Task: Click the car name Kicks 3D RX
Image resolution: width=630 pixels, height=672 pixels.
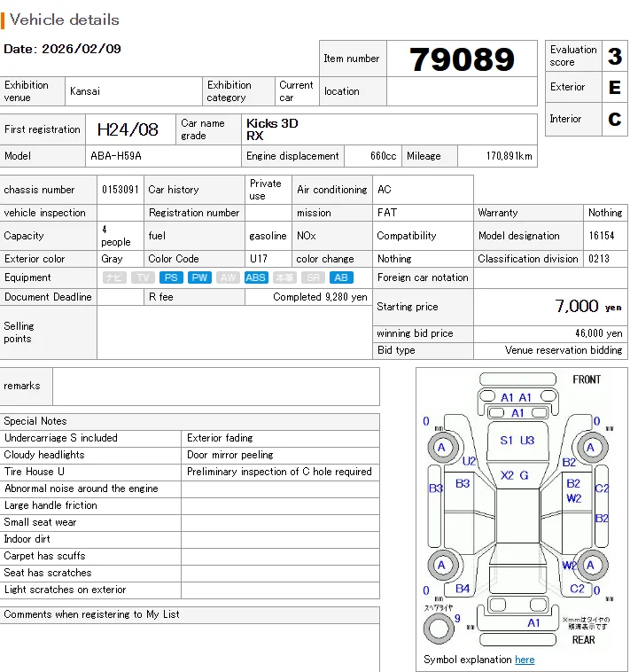Action: [272, 129]
